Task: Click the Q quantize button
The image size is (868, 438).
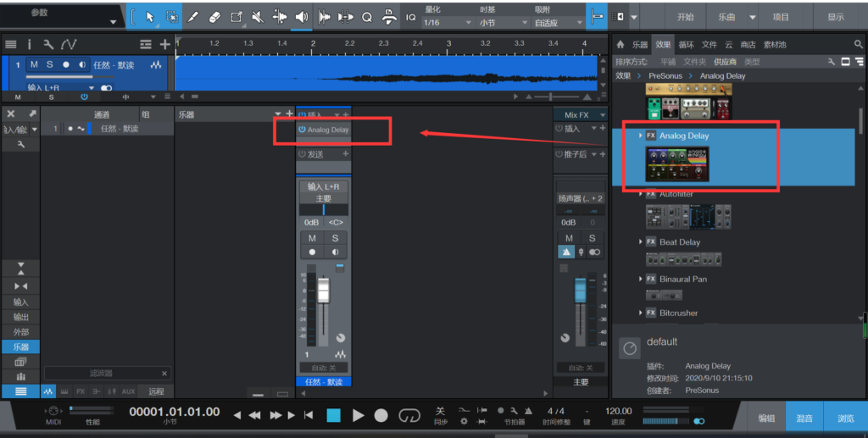Action: point(366,18)
